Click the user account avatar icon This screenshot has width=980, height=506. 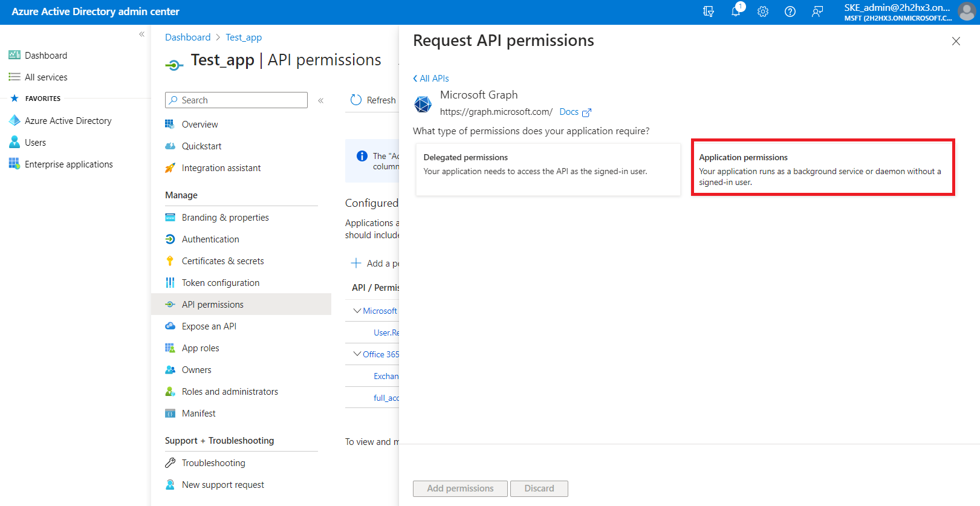click(966, 11)
